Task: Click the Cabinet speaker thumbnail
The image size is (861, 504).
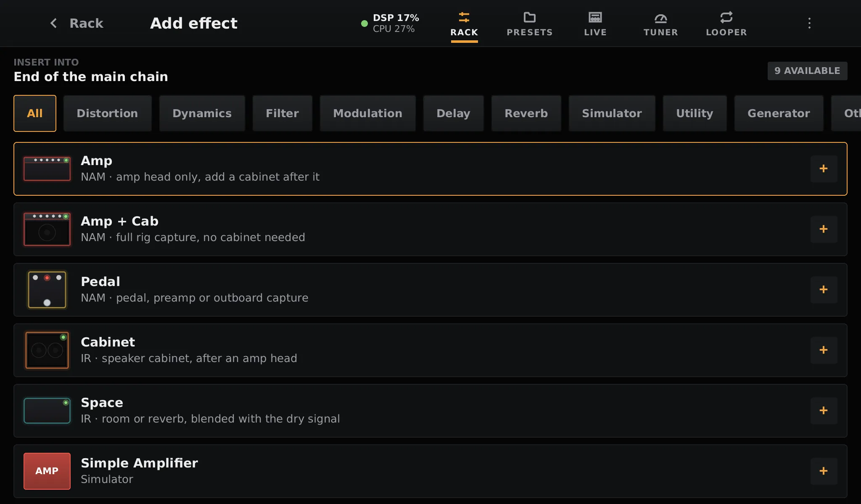Action: point(47,350)
